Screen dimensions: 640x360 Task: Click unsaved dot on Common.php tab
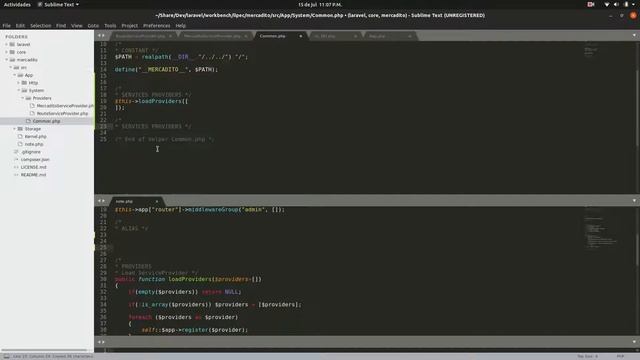pos(301,36)
